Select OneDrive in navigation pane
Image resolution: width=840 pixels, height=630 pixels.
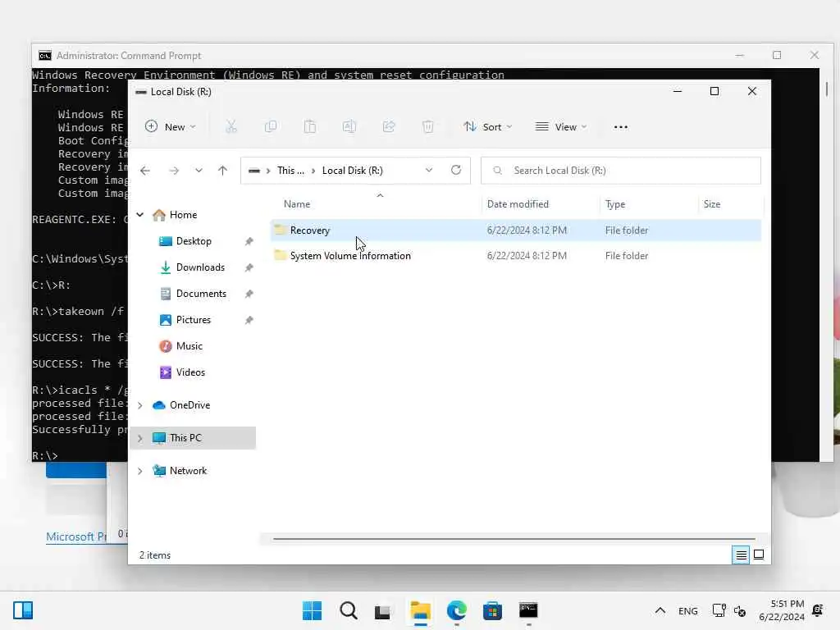coord(181,405)
